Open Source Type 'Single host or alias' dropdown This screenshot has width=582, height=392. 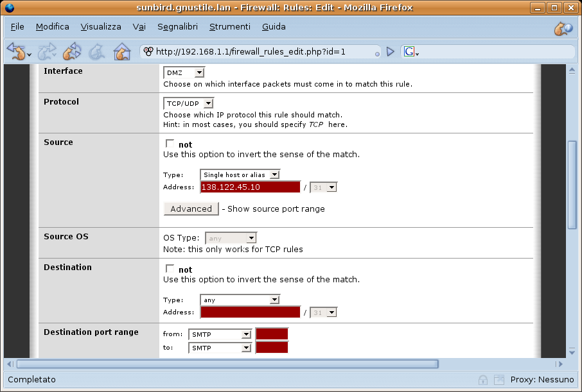tap(240, 175)
